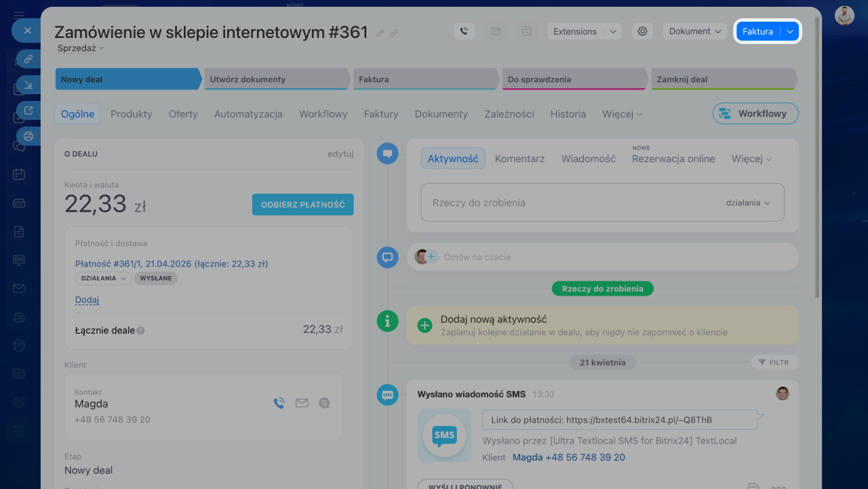Screen dimensions: 868x489
Task: Expand the blue Faktura button dropdown arrow
Action: click(790, 32)
